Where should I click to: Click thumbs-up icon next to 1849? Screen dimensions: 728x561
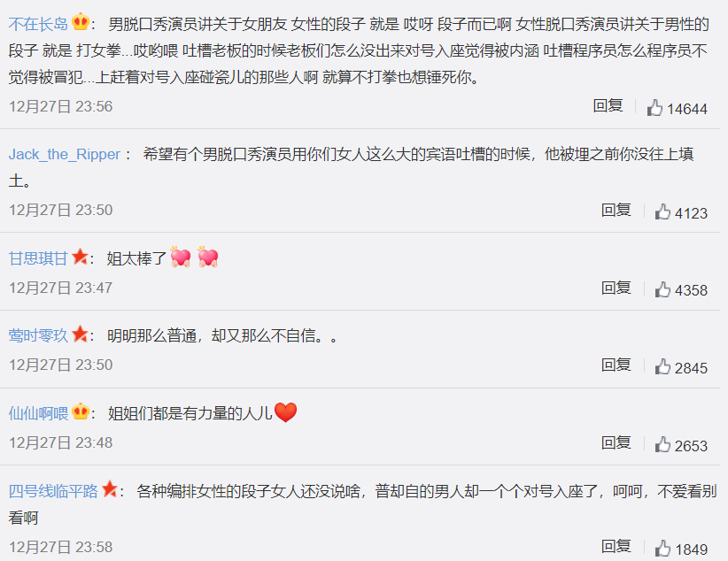coord(662,549)
